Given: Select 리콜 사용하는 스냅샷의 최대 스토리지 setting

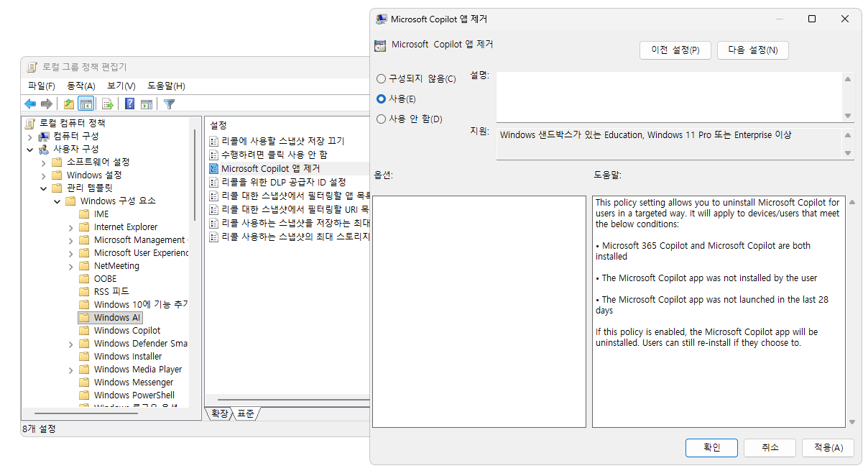Looking at the screenshot, I should [x=296, y=237].
